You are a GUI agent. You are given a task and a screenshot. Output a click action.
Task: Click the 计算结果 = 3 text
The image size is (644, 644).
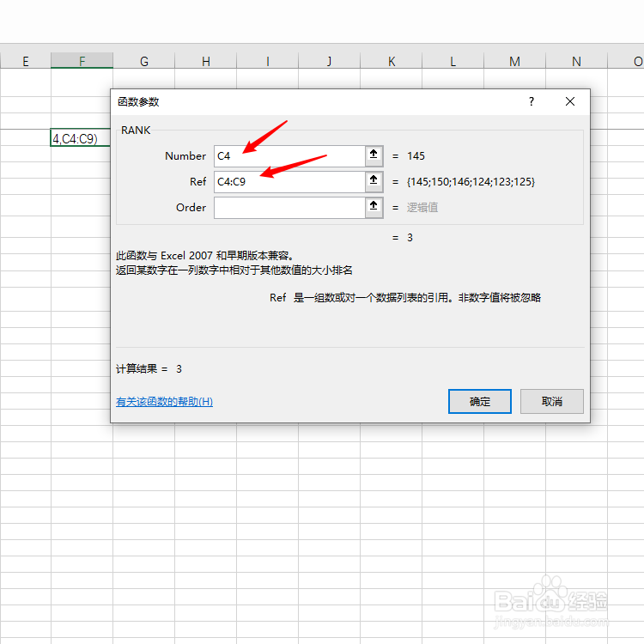pos(149,369)
